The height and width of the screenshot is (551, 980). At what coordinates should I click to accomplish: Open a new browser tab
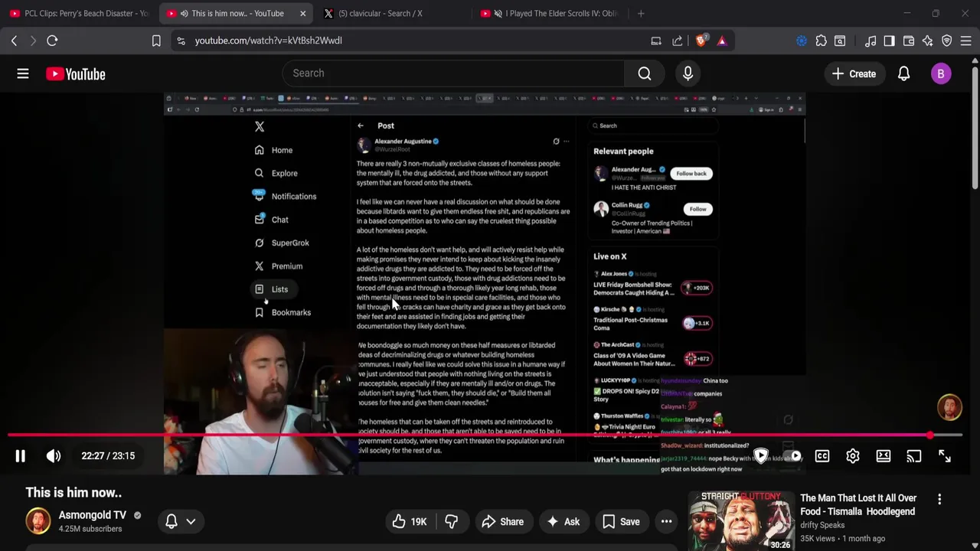[641, 13]
